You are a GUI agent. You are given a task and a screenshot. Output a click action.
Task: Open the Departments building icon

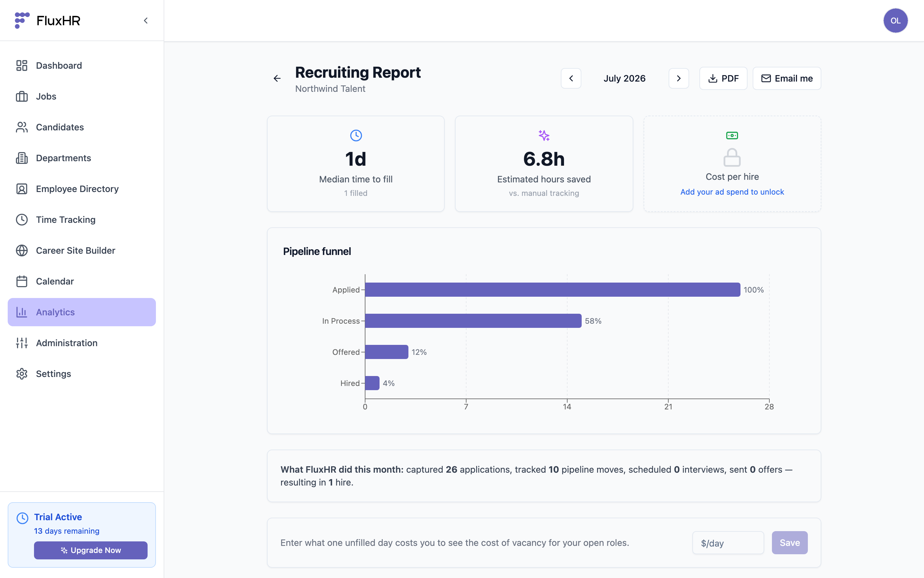pyautogui.click(x=22, y=158)
